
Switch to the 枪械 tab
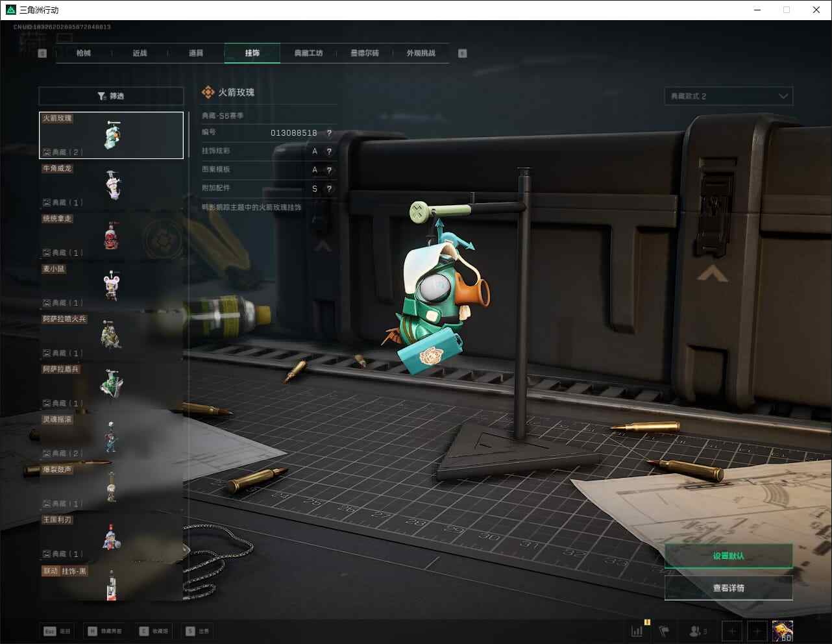[x=84, y=53]
